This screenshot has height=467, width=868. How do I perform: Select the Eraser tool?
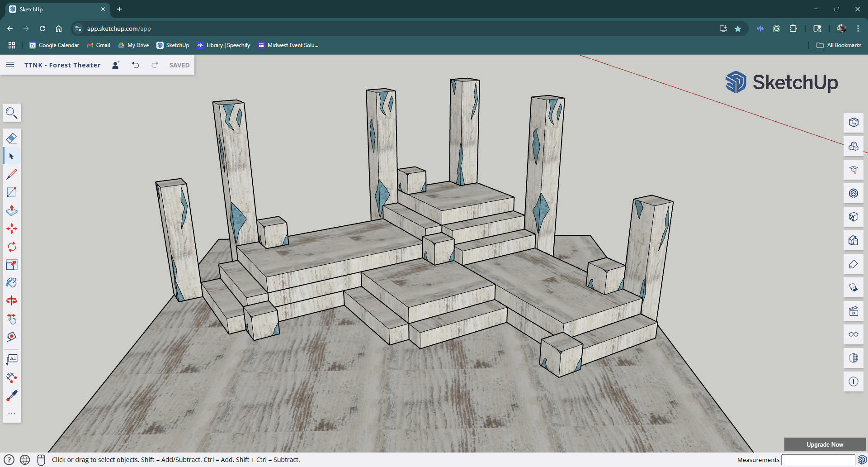click(12, 138)
